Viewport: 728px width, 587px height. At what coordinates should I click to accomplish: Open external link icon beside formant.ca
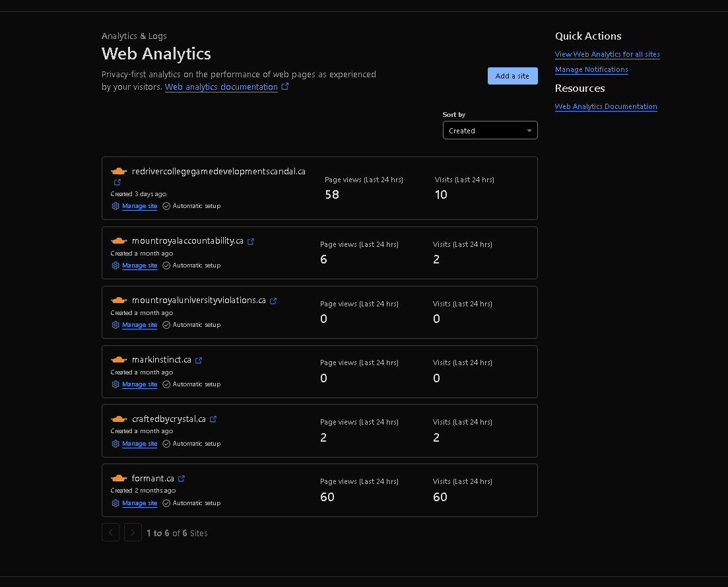(x=182, y=479)
